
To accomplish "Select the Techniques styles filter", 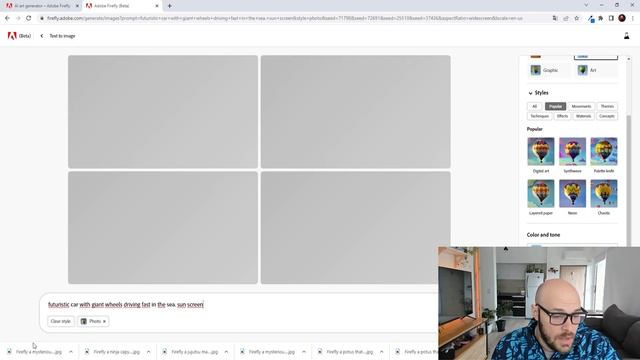I will tap(540, 116).
